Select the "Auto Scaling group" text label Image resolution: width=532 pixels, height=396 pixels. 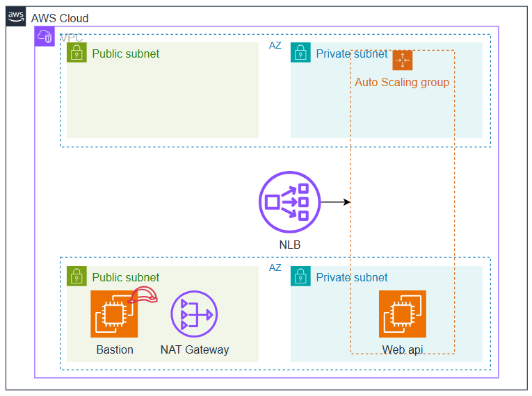402,82
